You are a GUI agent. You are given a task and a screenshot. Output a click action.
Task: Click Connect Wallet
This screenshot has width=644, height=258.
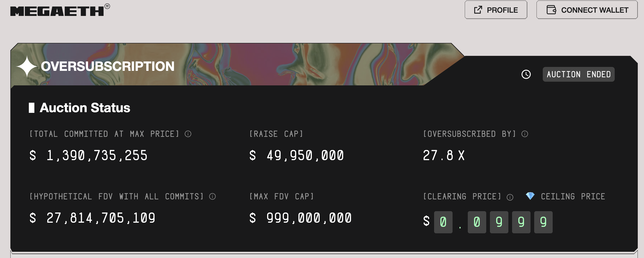(x=587, y=10)
